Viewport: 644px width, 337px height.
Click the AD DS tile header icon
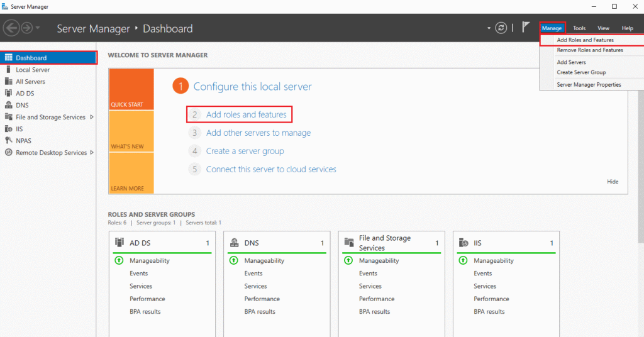coord(119,243)
